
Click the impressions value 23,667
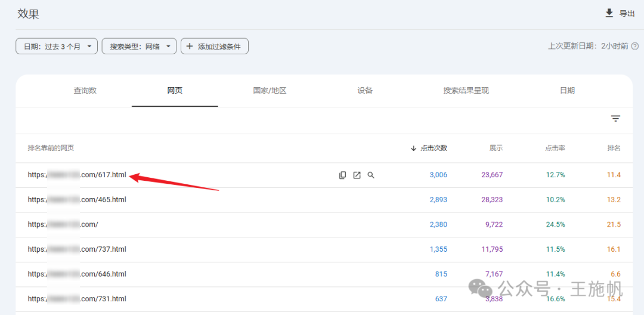[x=492, y=175]
